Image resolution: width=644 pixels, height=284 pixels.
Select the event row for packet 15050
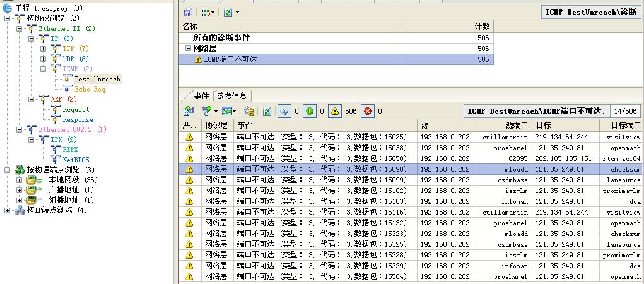click(x=411, y=158)
